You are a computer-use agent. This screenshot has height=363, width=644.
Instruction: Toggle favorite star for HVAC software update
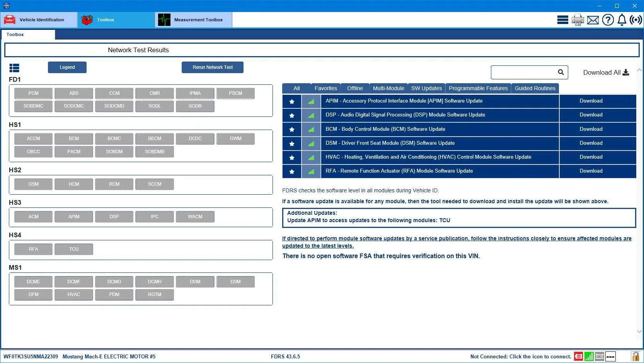coord(292,158)
